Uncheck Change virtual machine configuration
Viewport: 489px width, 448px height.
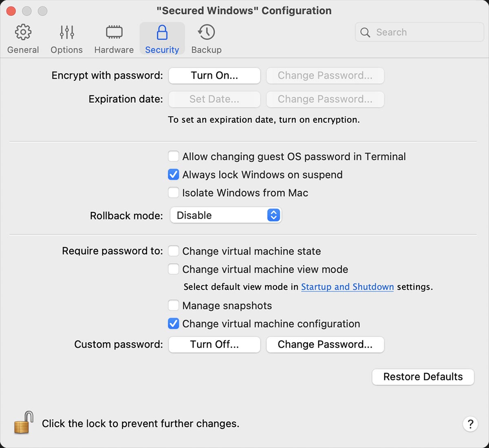pyautogui.click(x=173, y=324)
